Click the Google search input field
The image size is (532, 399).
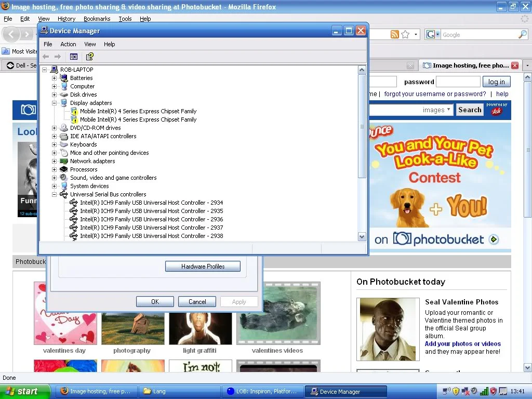tap(480, 35)
